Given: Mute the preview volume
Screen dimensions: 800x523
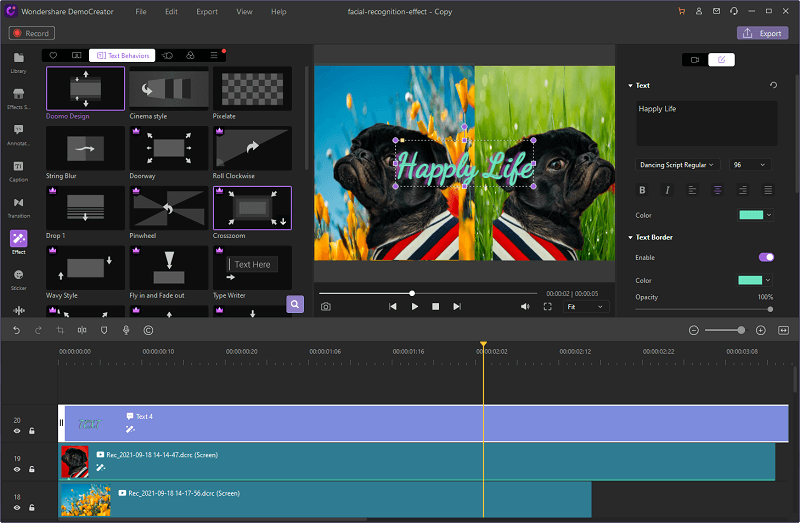Looking at the screenshot, I should tap(525, 307).
